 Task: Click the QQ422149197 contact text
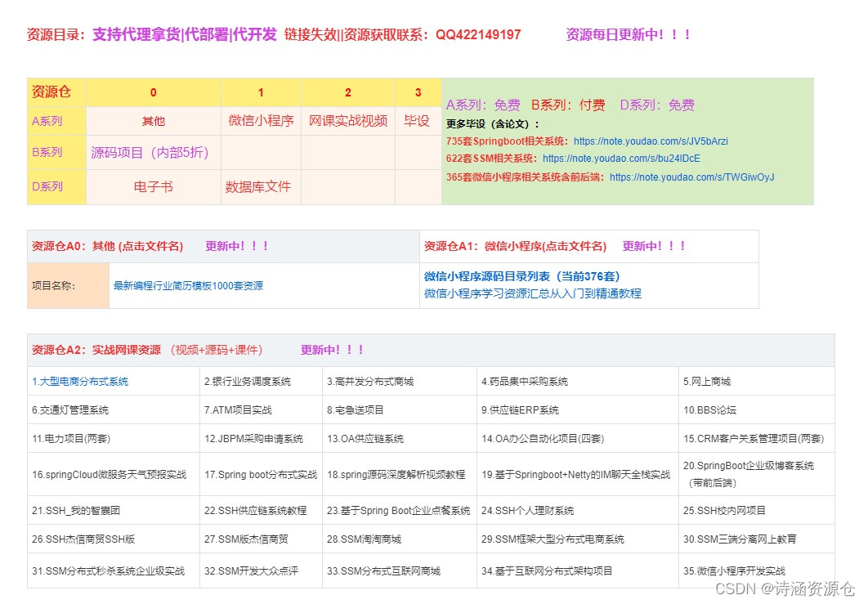[478, 35]
